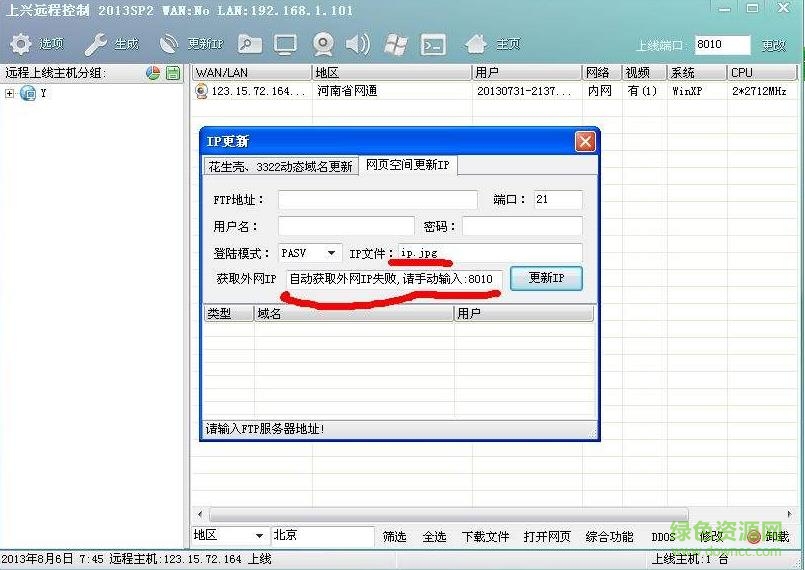Maximize the 上兴远程控制 window

[x=752, y=8]
